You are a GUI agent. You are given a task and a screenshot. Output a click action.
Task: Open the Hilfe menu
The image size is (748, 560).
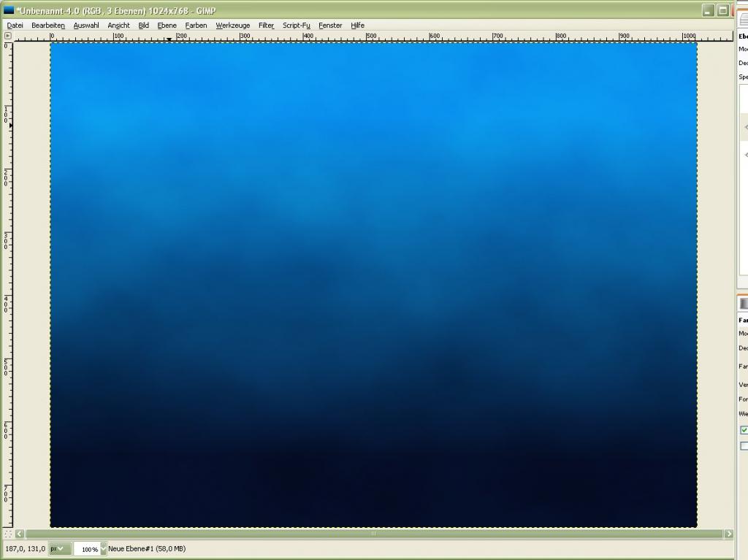point(357,26)
